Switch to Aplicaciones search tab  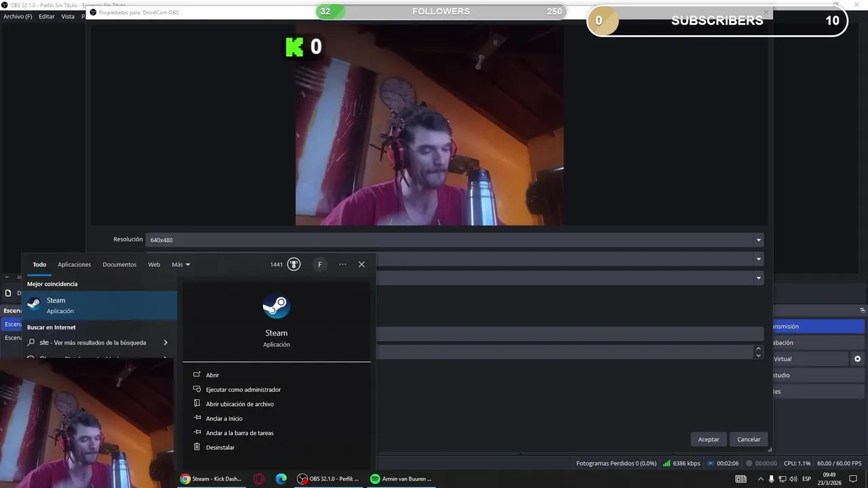point(75,264)
